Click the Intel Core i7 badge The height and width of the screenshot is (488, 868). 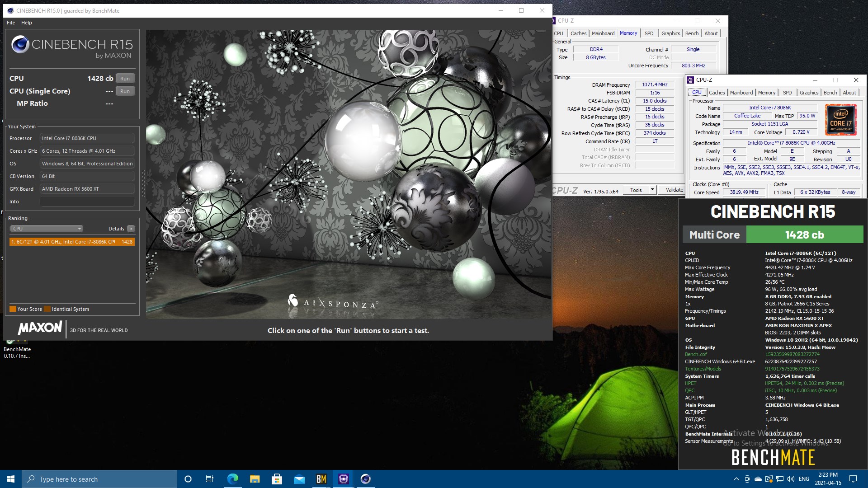(x=840, y=120)
